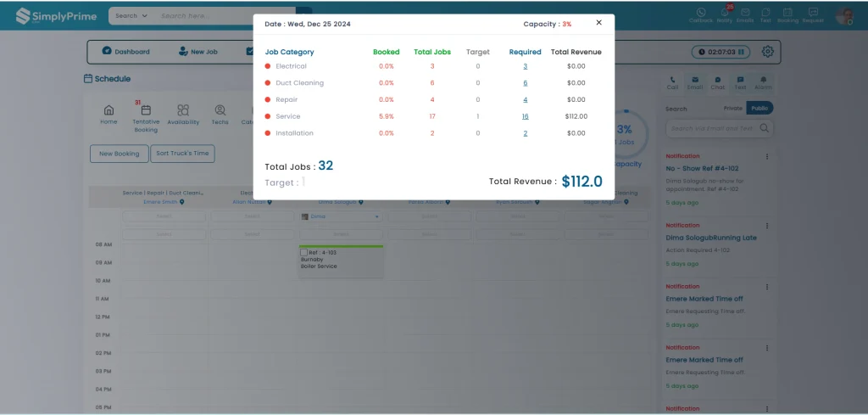868x415 pixels.
Task: Click the clock icon in the timer
Action: (x=702, y=52)
